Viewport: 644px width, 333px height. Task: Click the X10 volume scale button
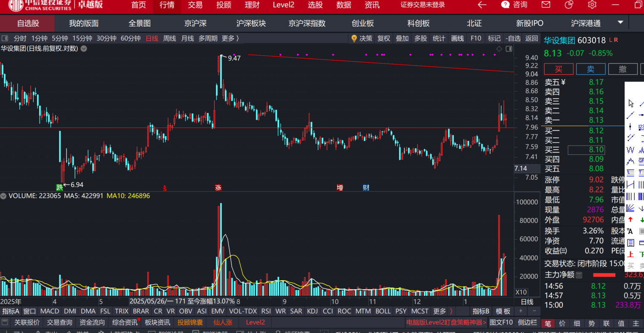(521, 292)
